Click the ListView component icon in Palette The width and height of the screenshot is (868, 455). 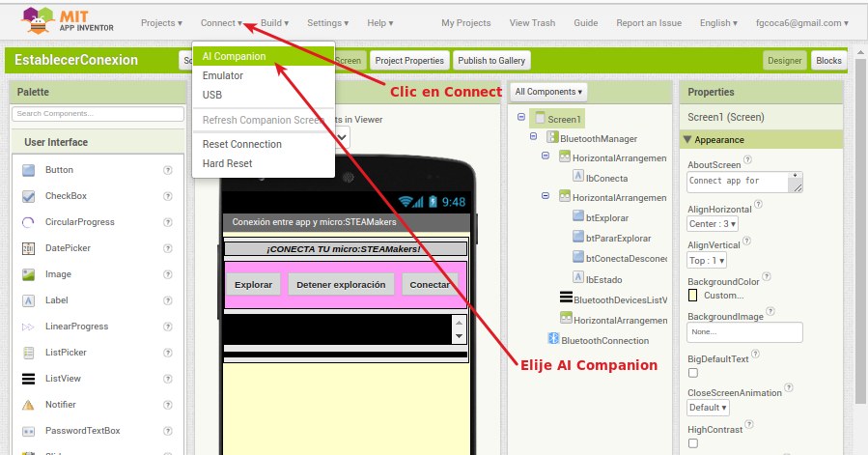click(x=28, y=379)
